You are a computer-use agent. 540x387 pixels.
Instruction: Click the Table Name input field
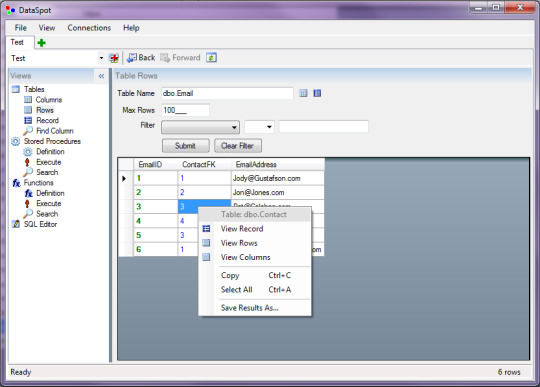click(x=227, y=93)
